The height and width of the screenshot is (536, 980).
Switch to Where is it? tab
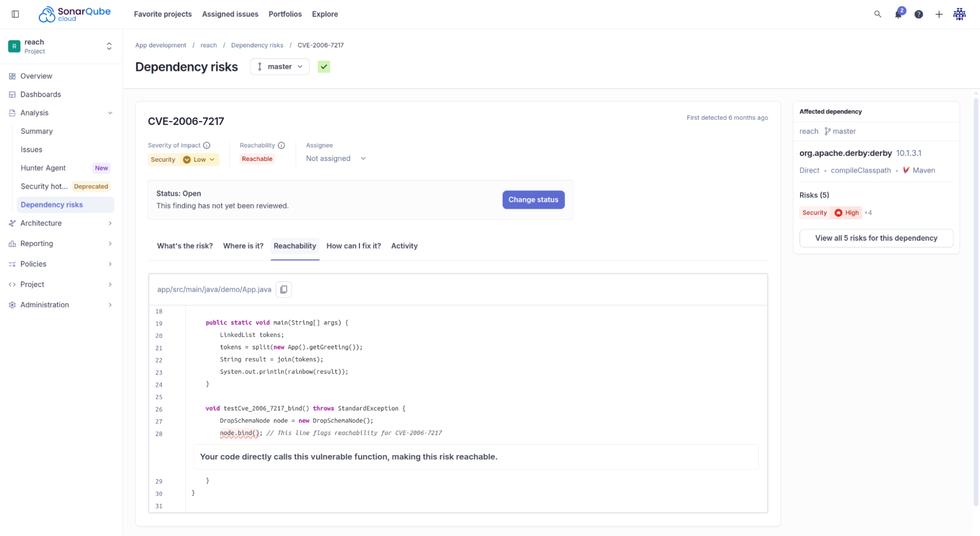pyautogui.click(x=243, y=246)
